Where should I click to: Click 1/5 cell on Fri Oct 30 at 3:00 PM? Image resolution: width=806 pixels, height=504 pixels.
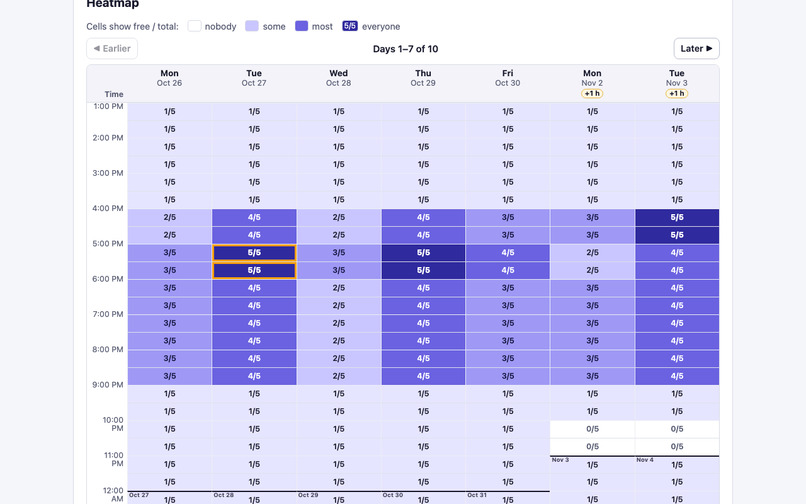(x=508, y=182)
